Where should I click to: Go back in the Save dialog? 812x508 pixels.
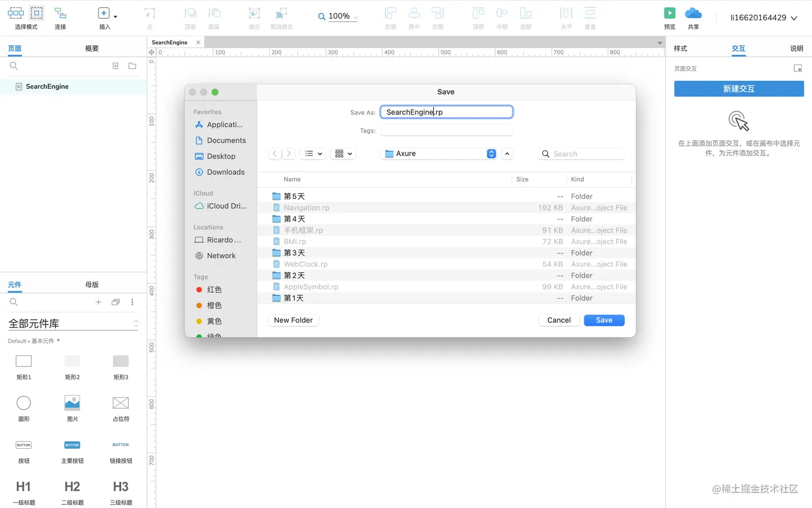point(275,154)
